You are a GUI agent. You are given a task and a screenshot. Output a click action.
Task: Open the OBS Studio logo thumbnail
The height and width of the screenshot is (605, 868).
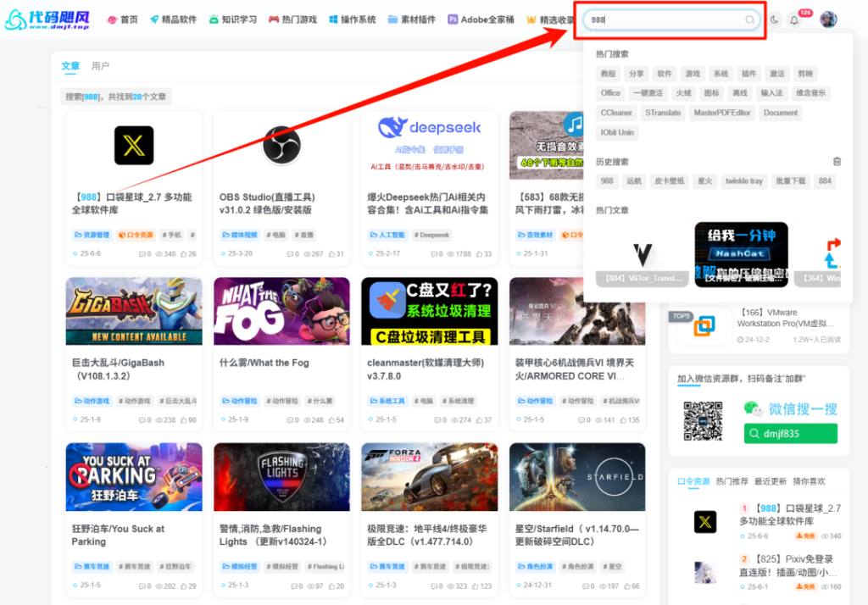point(281,146)
